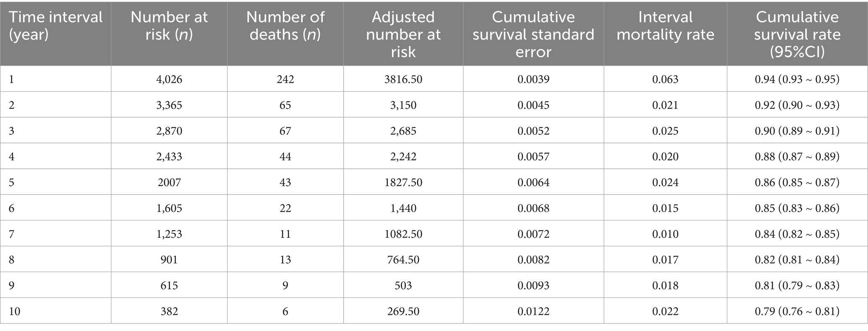
Task: Select "Cumulative survival rate (95%CI)" header
Action: click(x=797, y=34)
